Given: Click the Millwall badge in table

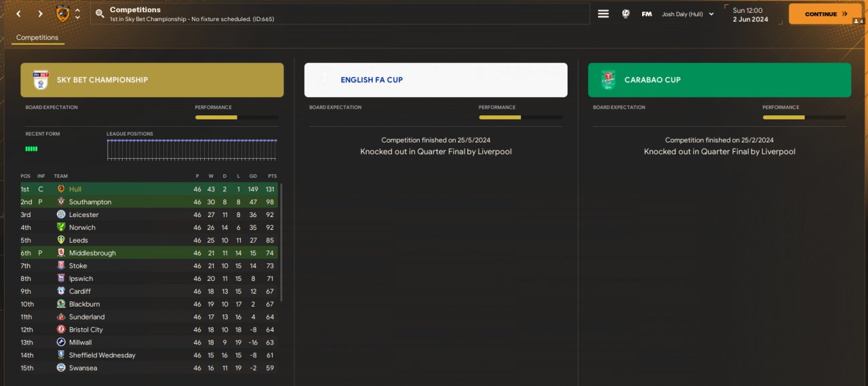Looking at the screenshot, I should coord(61,342).
